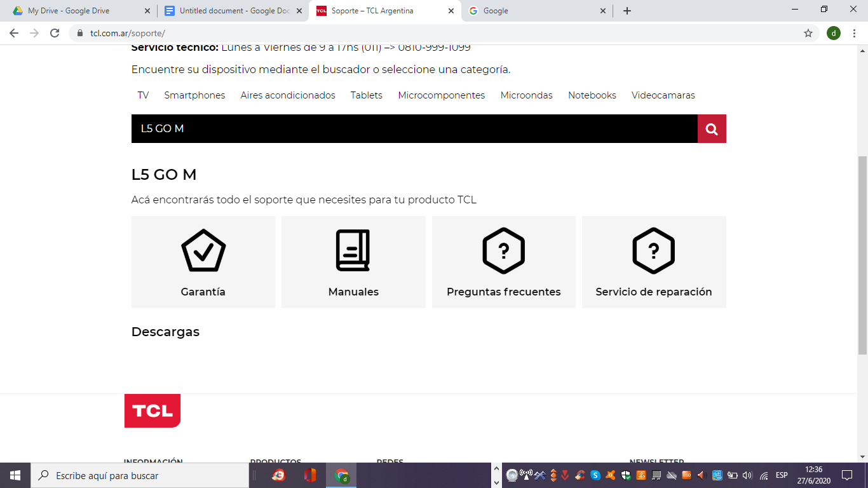
Task: Click the Windows search box 'Escribe aquí para buscar'
Action: pos(140,475)
